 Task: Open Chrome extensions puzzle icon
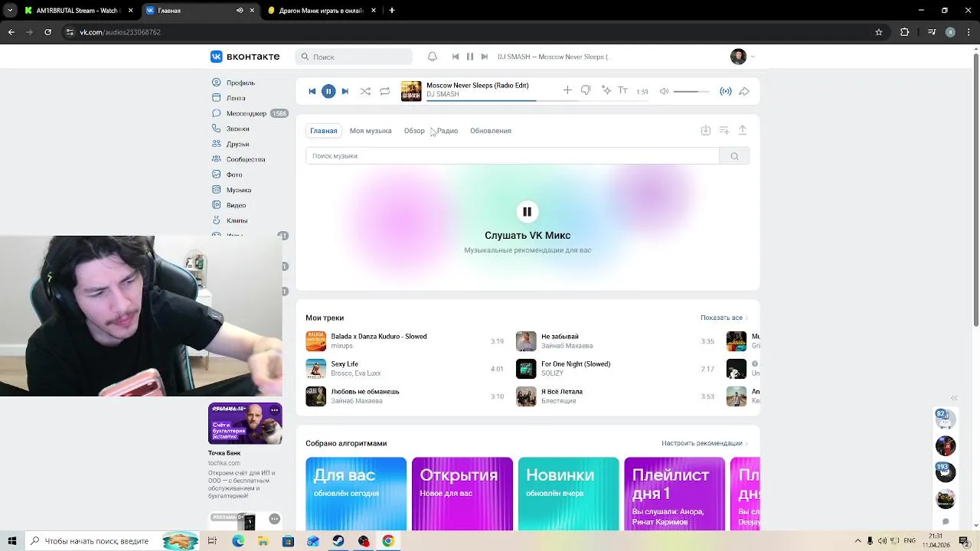tap(904, 32)
